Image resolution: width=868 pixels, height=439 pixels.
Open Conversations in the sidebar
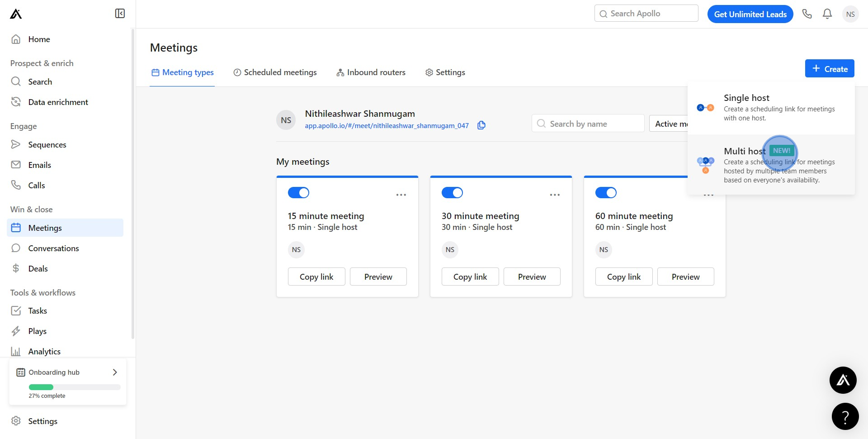pyautogui.click(x=65, y=248)
